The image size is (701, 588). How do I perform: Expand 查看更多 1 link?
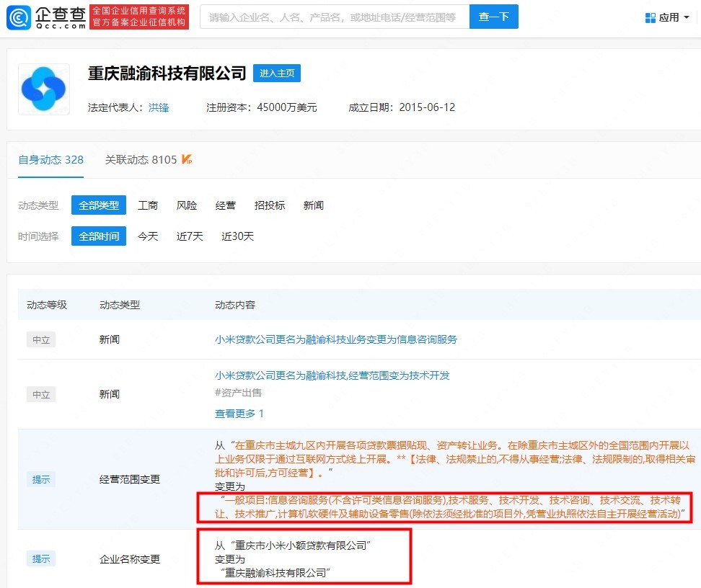[x=239, y=414]
